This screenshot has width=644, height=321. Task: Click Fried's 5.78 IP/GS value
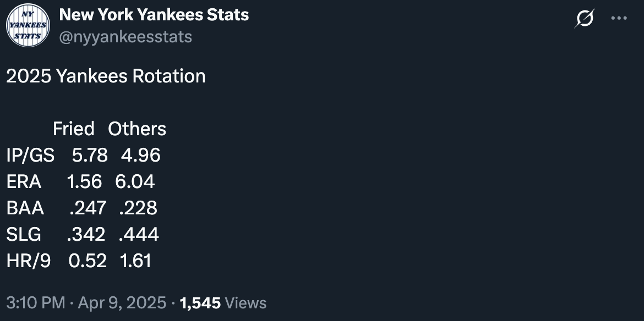[x=90, y=156]
